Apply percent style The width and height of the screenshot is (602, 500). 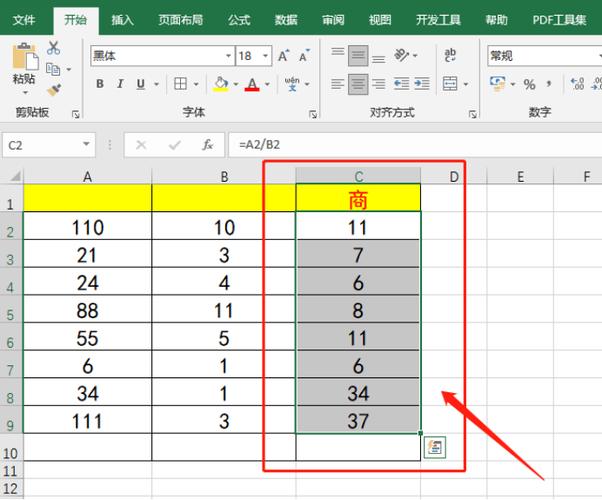click(x=529, y=84)
